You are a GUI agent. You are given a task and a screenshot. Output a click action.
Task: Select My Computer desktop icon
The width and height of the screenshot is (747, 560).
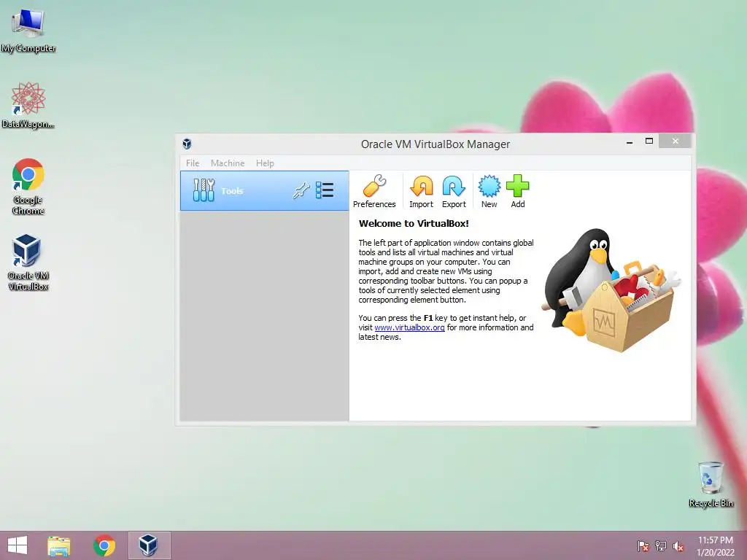[x=28, y=31]
